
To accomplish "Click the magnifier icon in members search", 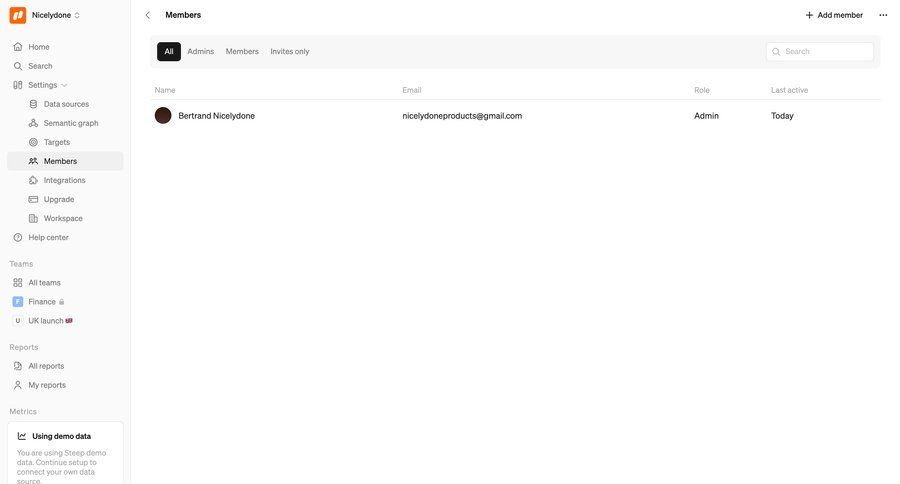I will point(776,52).
